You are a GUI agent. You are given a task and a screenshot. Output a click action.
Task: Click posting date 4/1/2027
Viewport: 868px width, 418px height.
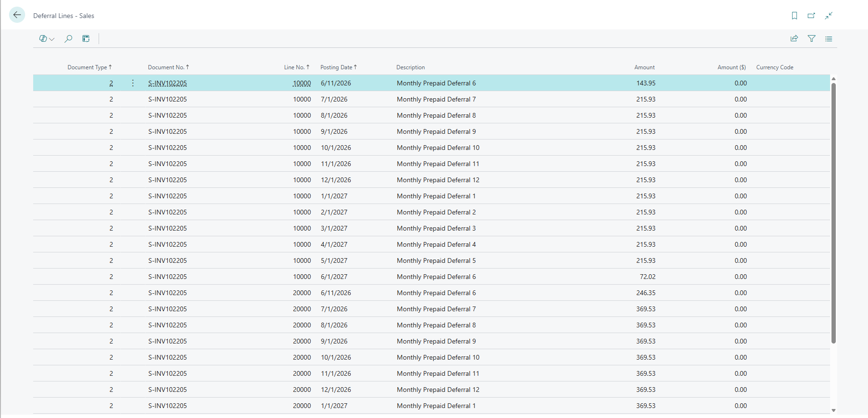coord(334,244)
